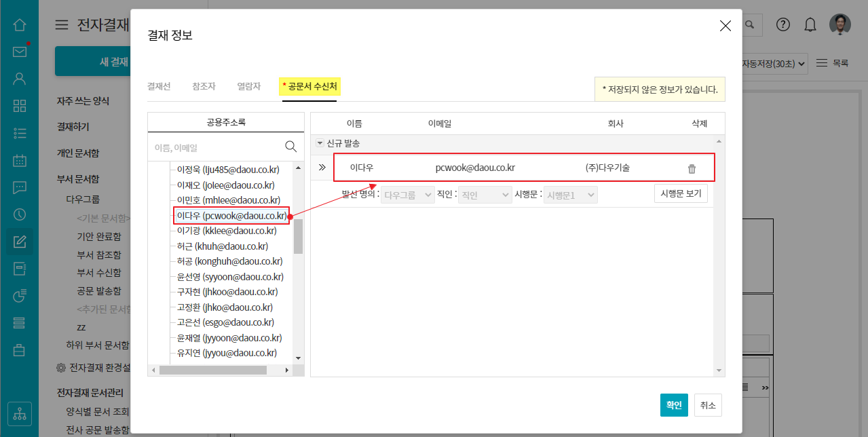Viewport: 868px width, 437px height.
Task: Select 윤선영 in the address list
Action: [x=229, y=277]
